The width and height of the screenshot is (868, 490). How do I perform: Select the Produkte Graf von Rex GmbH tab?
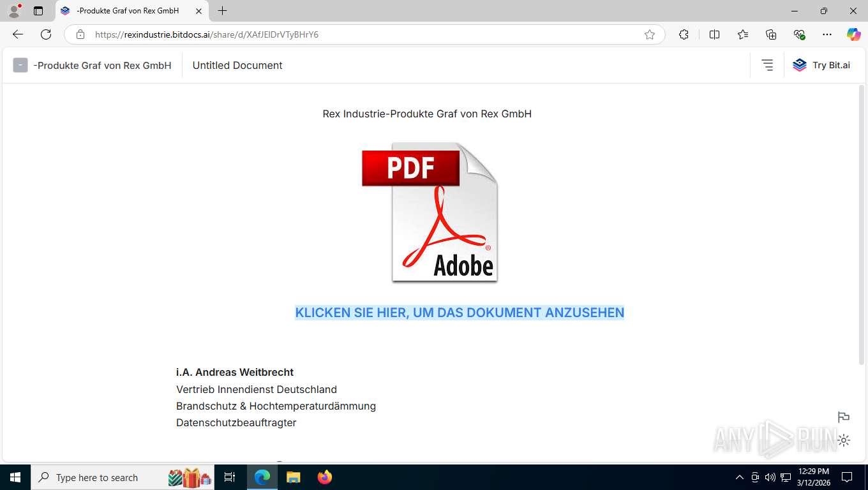132,11
